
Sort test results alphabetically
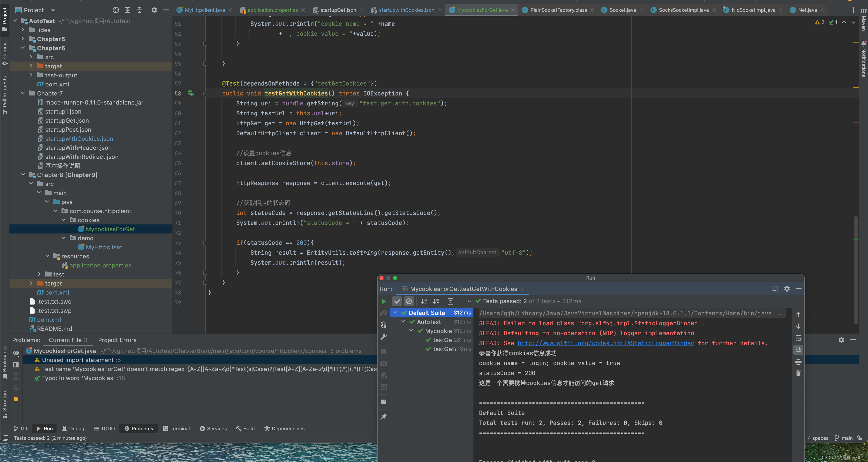tap(424, 301)
